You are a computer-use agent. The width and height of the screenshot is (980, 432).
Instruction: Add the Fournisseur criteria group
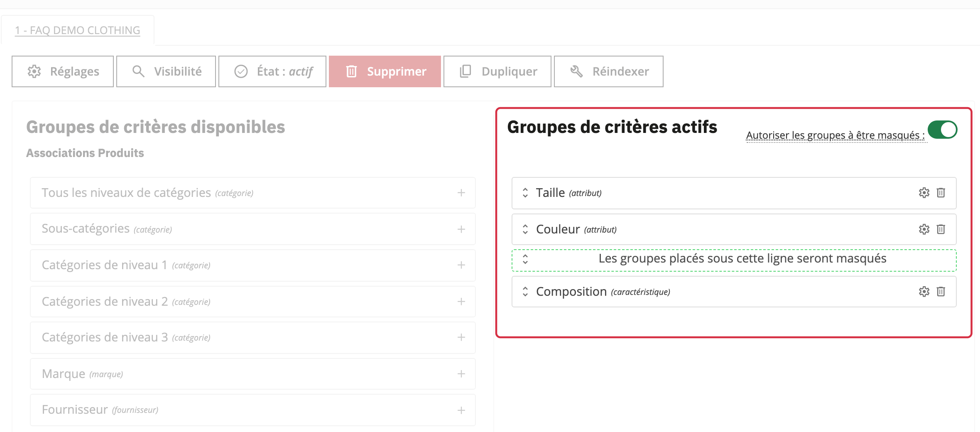[x=461, y=410]
